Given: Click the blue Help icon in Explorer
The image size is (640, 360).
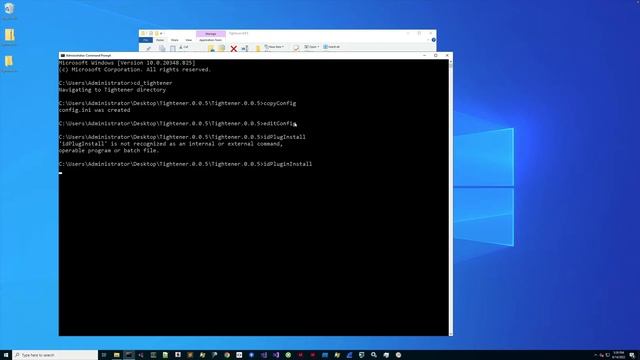Looking at the screenshot, I should coord(433,40).
